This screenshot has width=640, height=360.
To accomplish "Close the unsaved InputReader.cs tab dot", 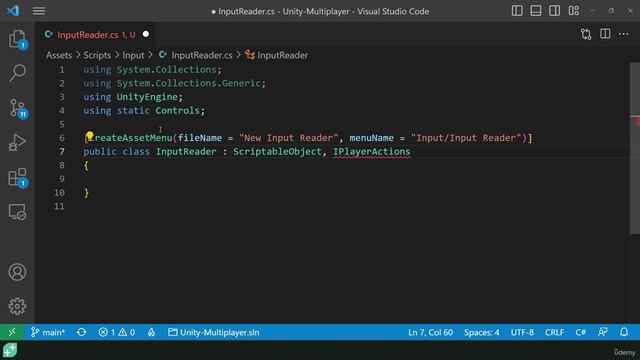I will 146,34.
